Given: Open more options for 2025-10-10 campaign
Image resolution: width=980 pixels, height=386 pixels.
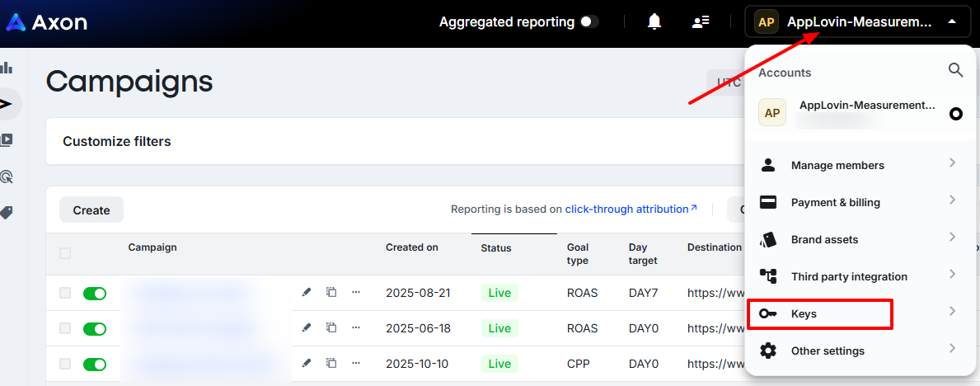Looking at the screenshot, I should (356, 364).
